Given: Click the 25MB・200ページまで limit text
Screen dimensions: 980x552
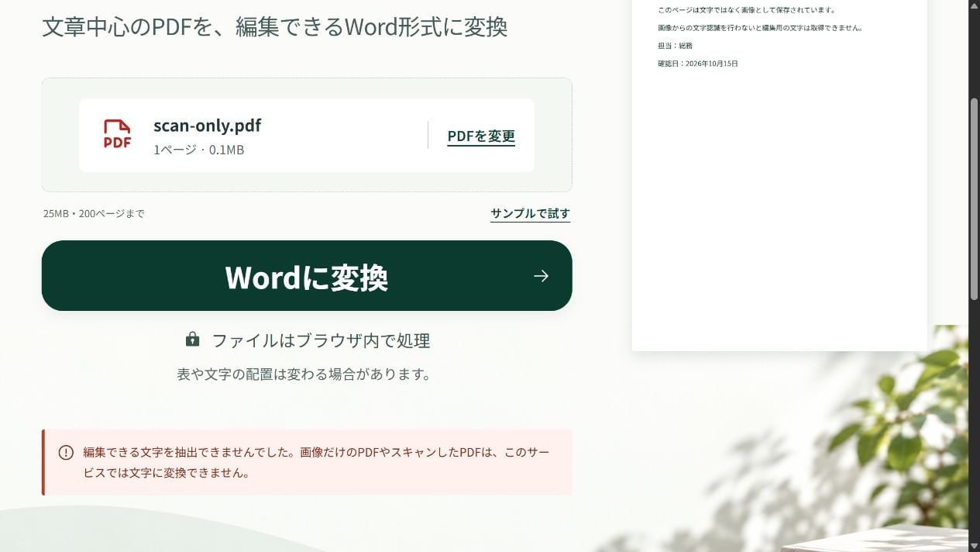Looking at the screenshot, I should 94,213.
